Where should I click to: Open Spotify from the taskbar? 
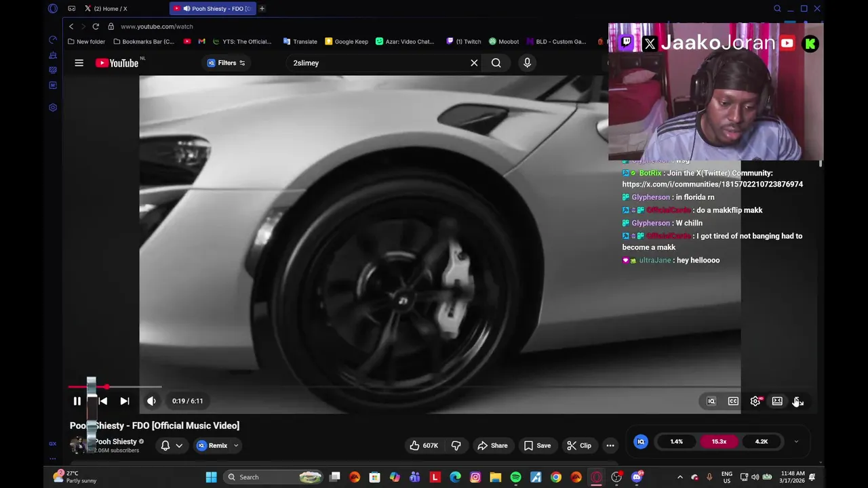pyautogui.click(x=515, y=477)
